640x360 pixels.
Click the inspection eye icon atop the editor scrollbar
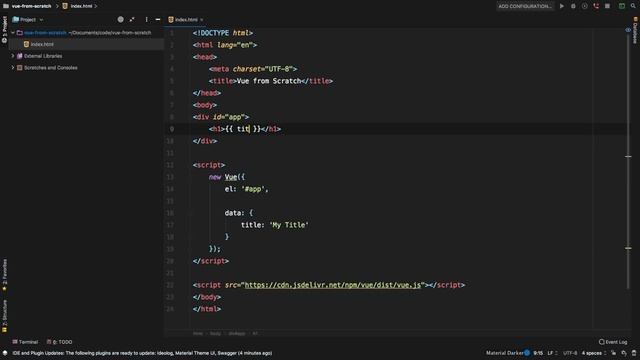(628, 30)
